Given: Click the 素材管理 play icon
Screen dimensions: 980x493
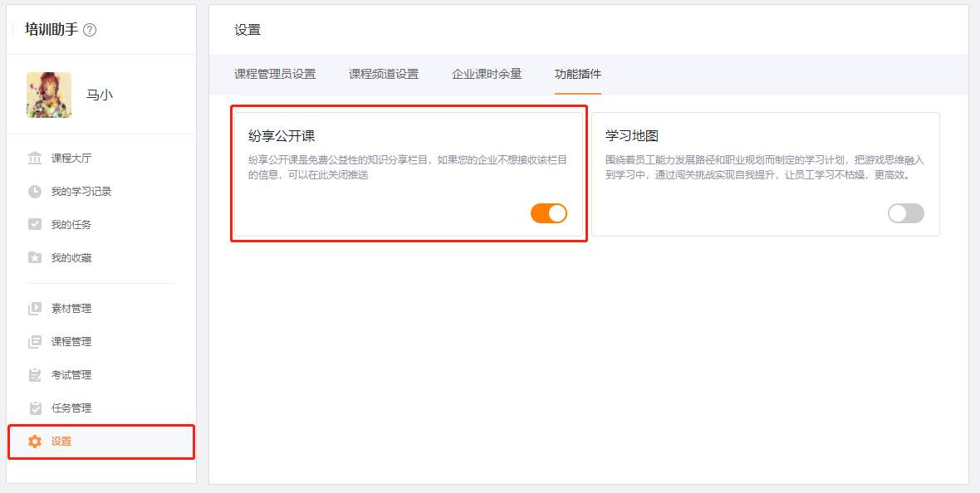Looking at the screenshot, I should (x=35, y=309).
